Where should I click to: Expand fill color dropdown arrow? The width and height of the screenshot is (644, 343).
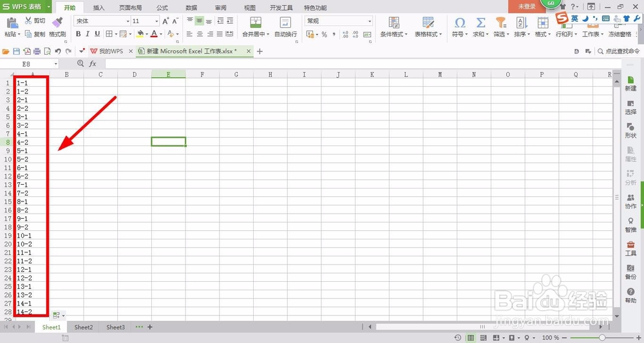[x=147, y=34]
